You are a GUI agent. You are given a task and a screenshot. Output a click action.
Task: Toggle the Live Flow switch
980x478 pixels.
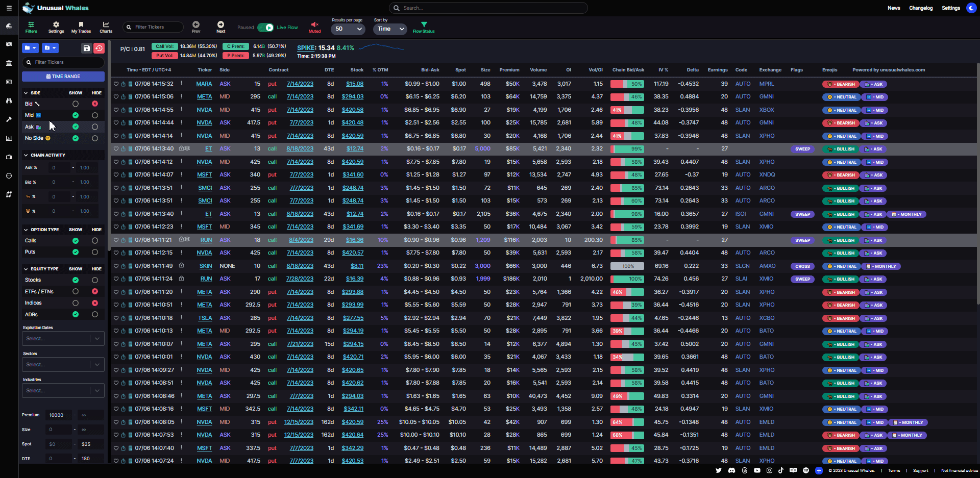click(x=265, y=28)
